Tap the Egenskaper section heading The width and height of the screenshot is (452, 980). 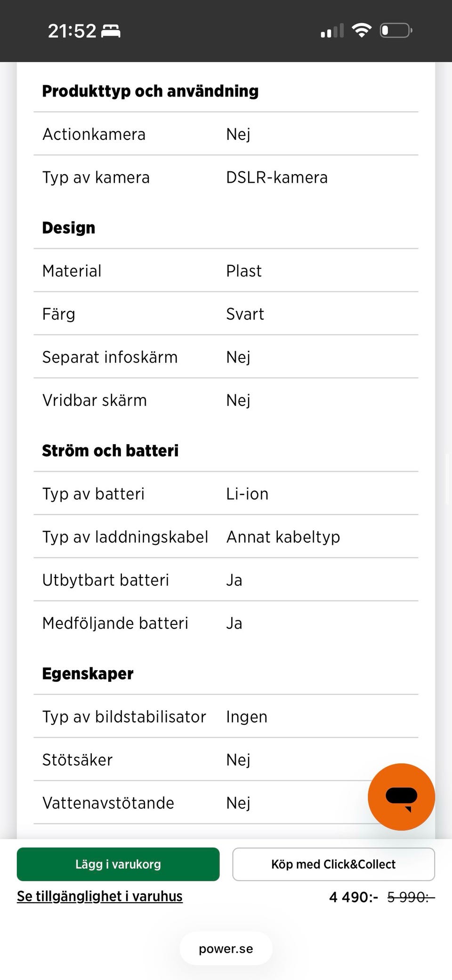coord(88,673)
